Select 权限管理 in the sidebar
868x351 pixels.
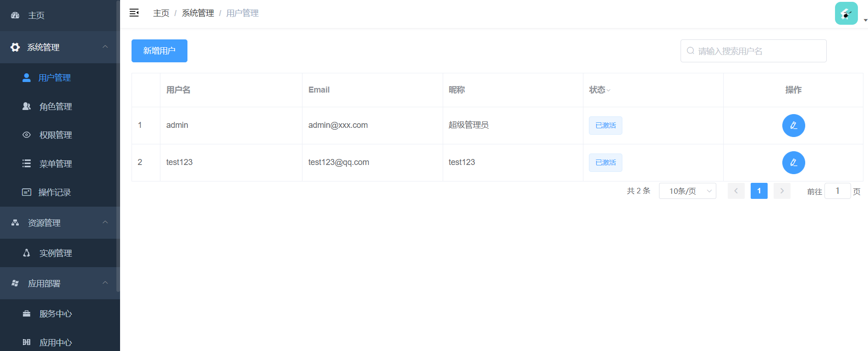tap(60, 135)
